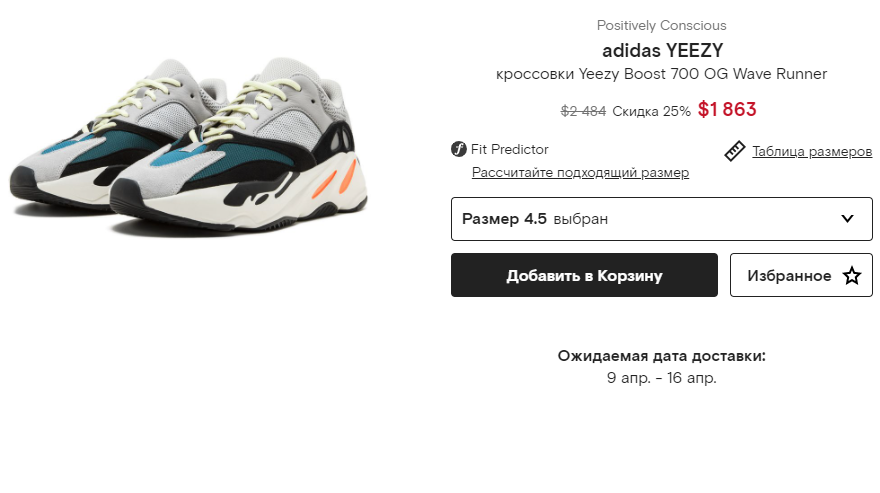Open the Размер 4.5 size dropdown
The image size is (880, 493).
[662, 219]
